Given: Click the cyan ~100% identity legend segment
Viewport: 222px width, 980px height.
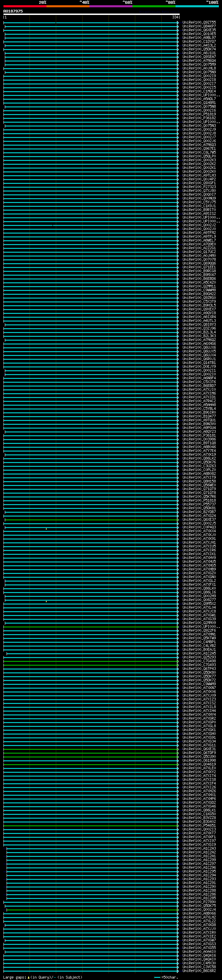Looking at the screenshot, I should pos(197,6).
